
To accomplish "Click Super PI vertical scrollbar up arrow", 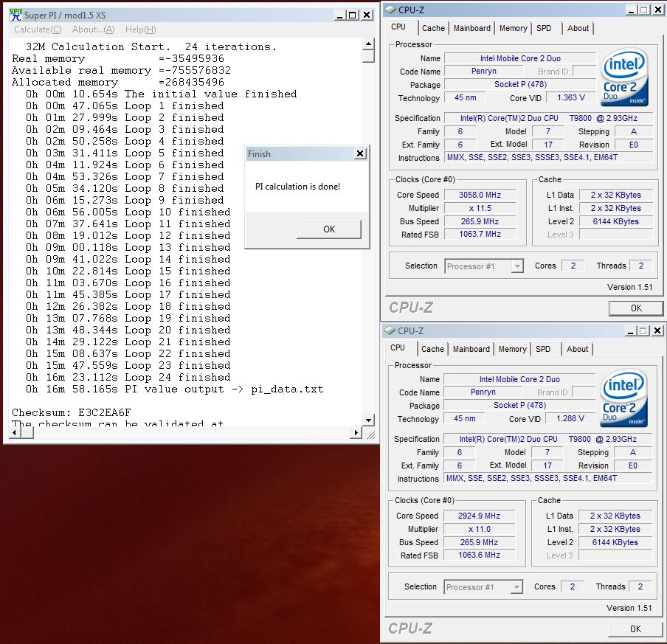I will 368,44.
